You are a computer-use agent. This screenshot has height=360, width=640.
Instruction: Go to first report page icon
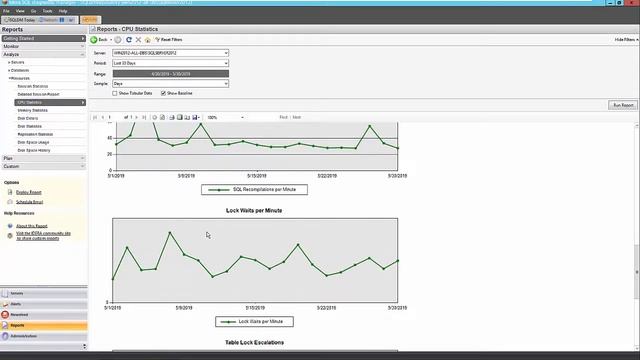[x=95, y=118]
